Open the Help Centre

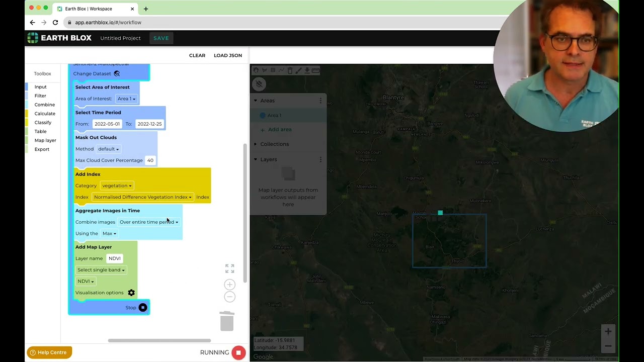[x=49, y=352]
